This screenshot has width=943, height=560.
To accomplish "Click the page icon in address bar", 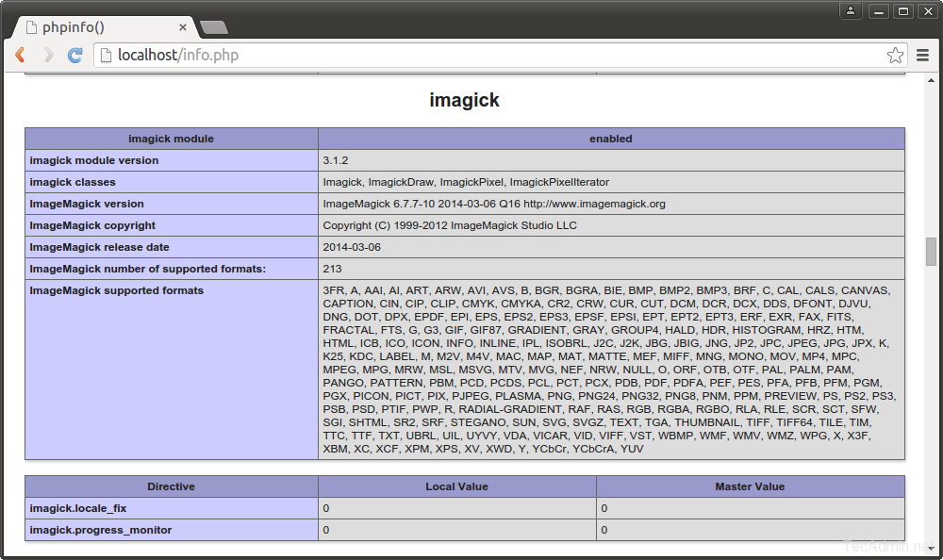I will [x=106, y=56].
